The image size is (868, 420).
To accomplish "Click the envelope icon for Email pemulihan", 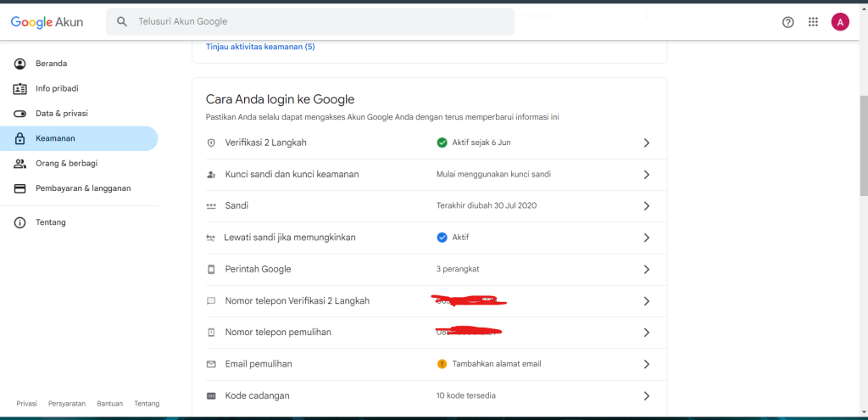I will tap(211, 364).
